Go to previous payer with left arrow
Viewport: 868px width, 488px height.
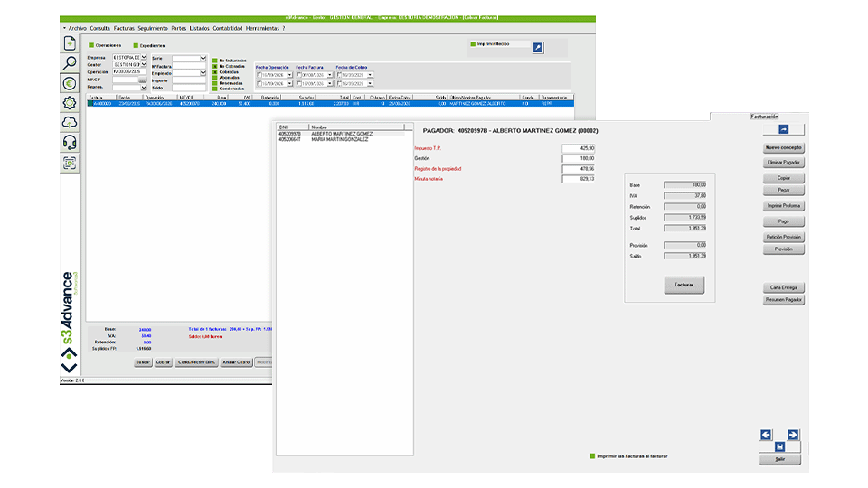coord(766,435)
